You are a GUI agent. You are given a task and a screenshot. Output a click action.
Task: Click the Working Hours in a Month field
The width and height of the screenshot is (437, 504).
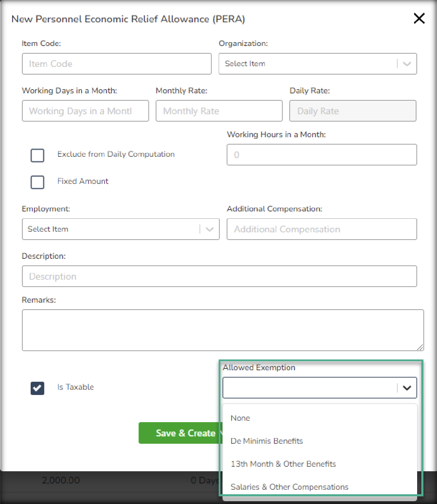point(321,155)
